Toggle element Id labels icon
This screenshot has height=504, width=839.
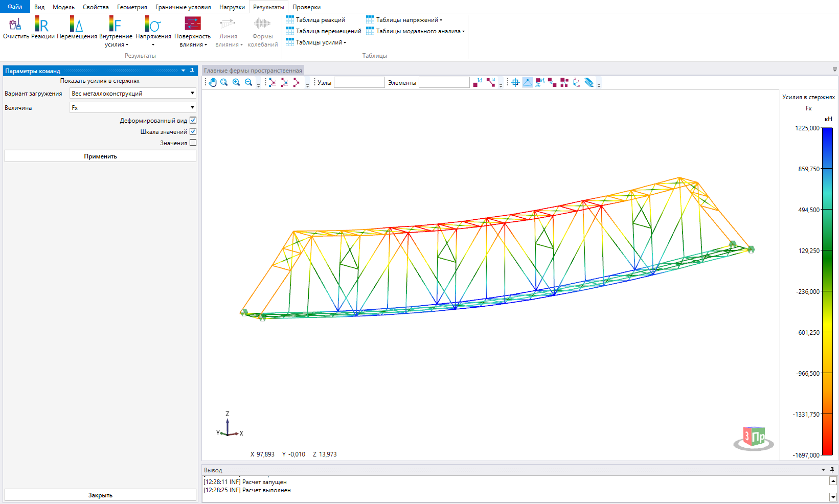coord(491,82)
